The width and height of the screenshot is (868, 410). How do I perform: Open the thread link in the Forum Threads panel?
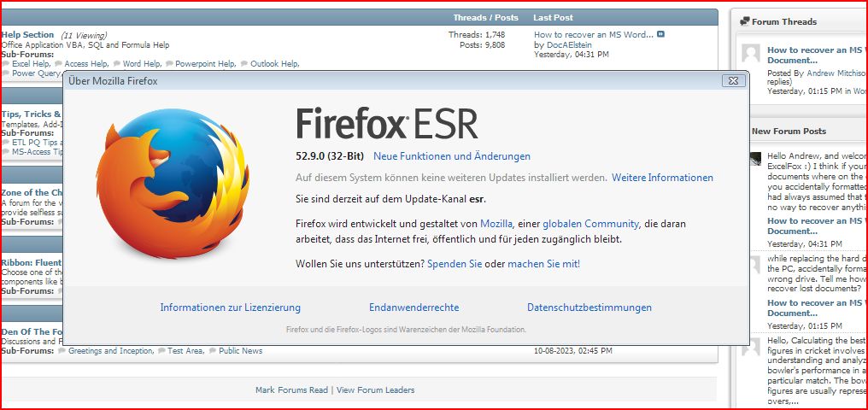point(817,55)
